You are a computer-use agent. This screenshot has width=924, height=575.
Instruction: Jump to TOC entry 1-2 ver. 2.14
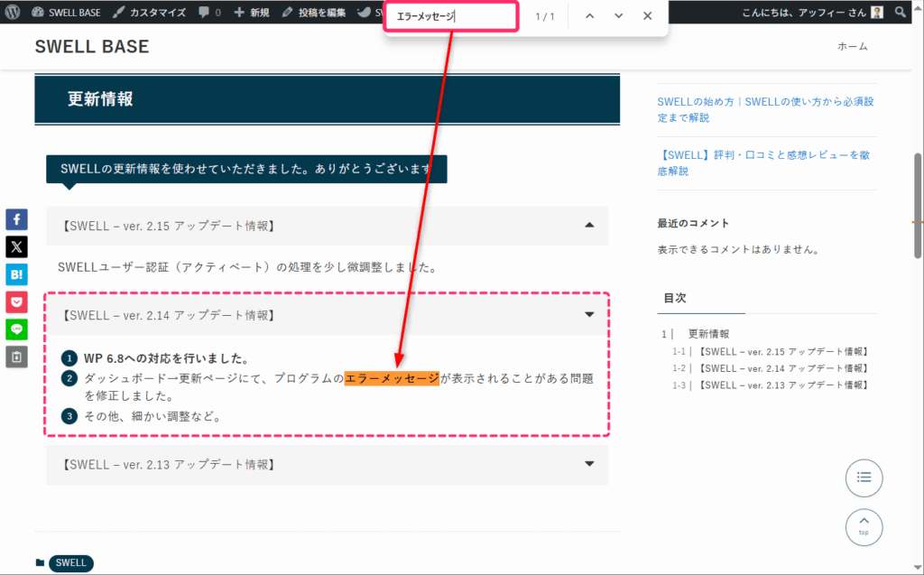click(x=783, y=368)
